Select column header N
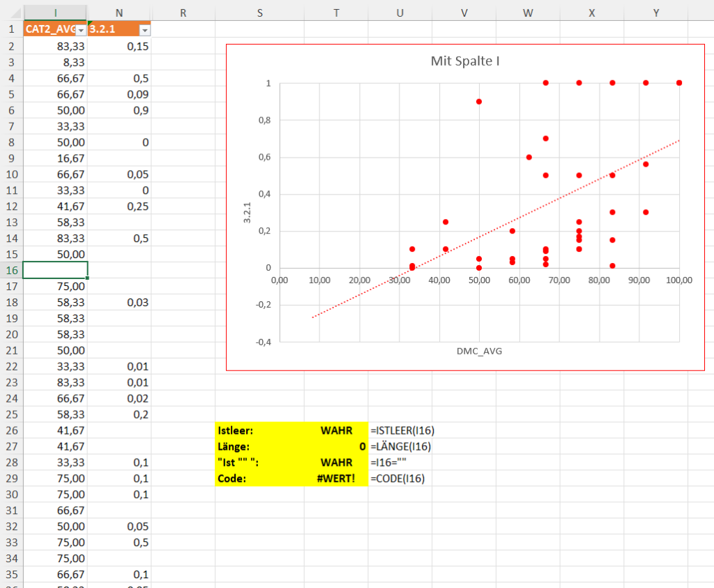 [119, 13]
